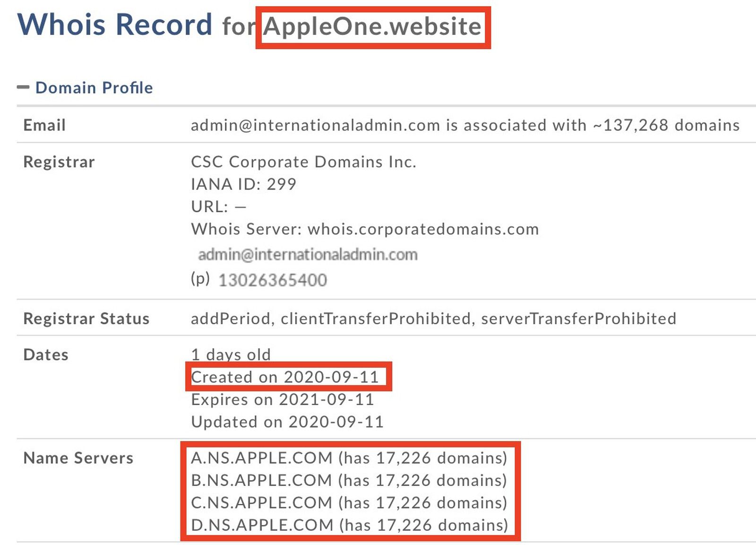Click whois.corporatedomains.com Whois Server text
Screen dimensions: 756x545
[x=423, y=229]
